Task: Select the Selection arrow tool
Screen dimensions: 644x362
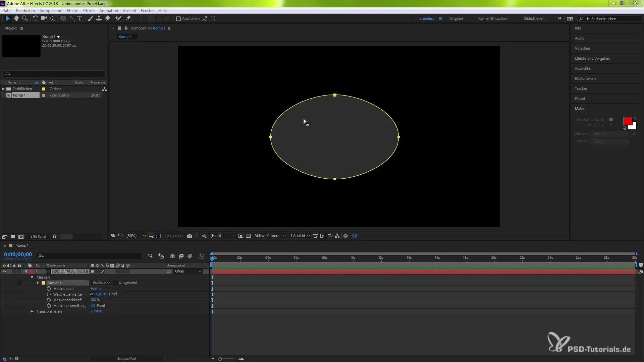Action: point(8,18)
